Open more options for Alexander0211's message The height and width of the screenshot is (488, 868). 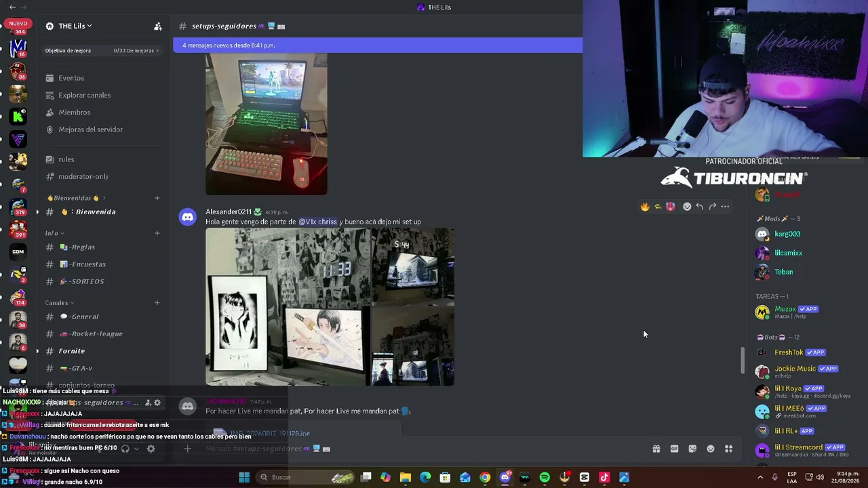(725, 207)
